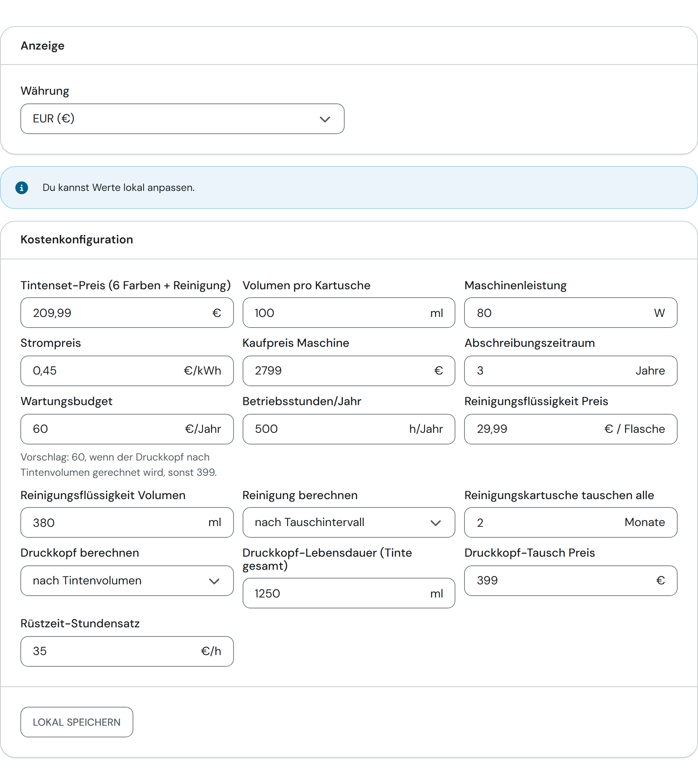Open the Währung currency dropdown
698x784 pixels.
point(182,118)
